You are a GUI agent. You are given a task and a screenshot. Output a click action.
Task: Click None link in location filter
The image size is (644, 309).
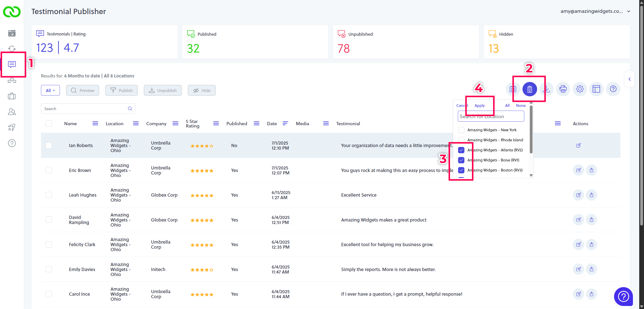[x=520, y=106]
